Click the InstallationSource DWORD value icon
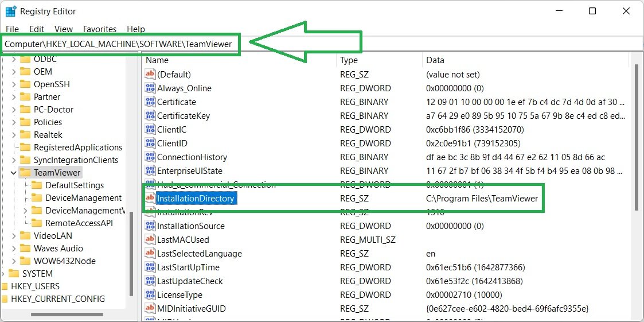 (150, 226)
